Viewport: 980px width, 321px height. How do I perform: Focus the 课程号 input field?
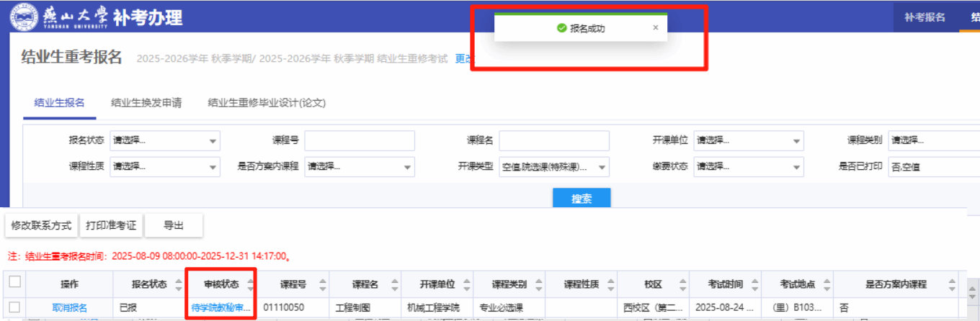coord(359,140)
